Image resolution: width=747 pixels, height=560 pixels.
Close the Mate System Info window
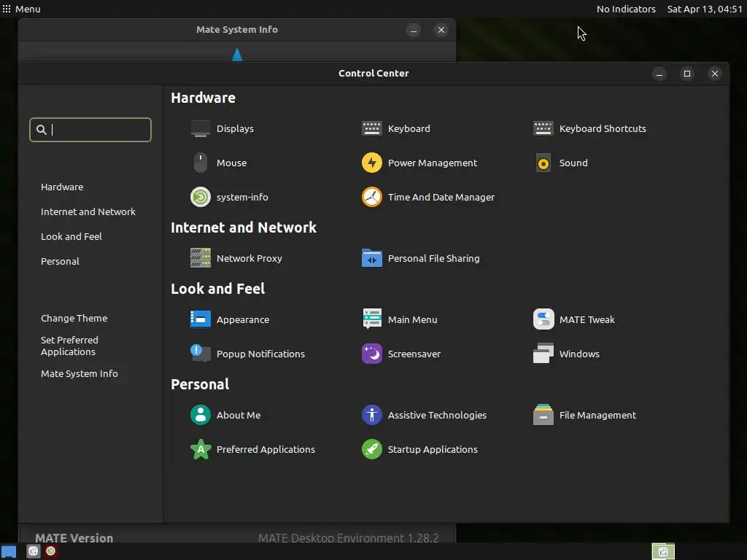pyautogui.click(x=441, y=30)
